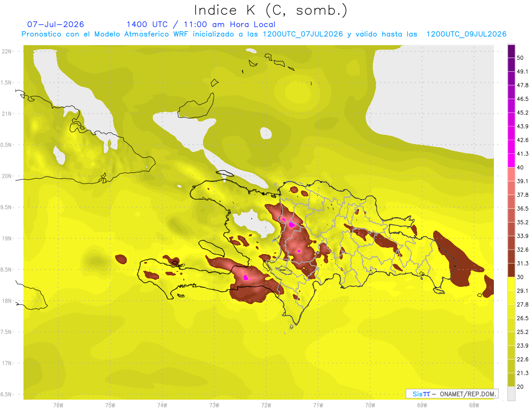Click the "22.6" color scale value
The width and height of the screenshot is (532, 411).
pos(523,360)
